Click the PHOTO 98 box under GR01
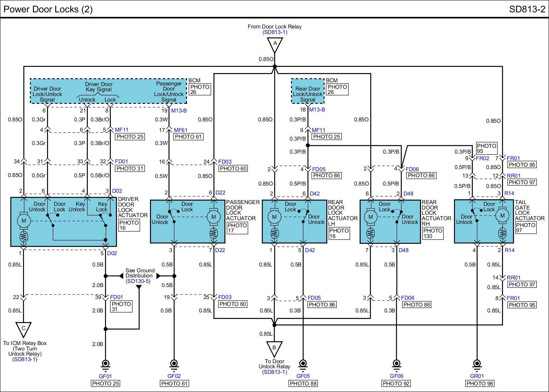The height and width of the screenshot is (392, 549). (x=480, y=383)
